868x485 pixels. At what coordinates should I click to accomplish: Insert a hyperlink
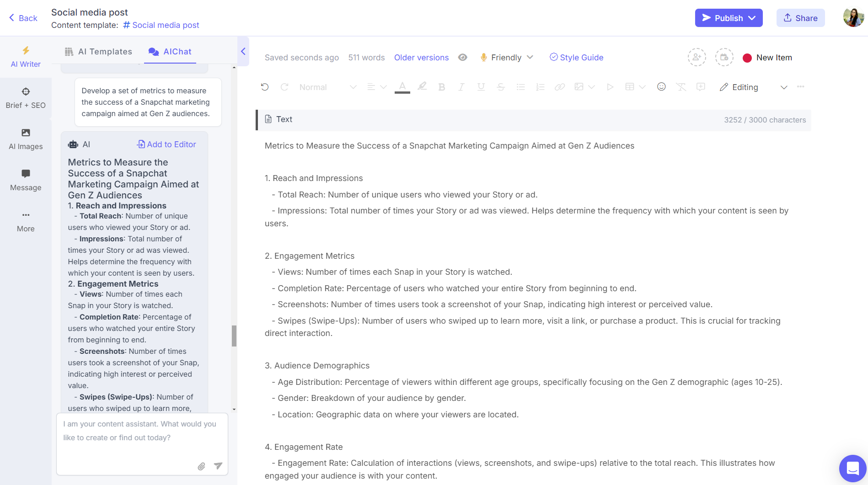tap(560, 87)
